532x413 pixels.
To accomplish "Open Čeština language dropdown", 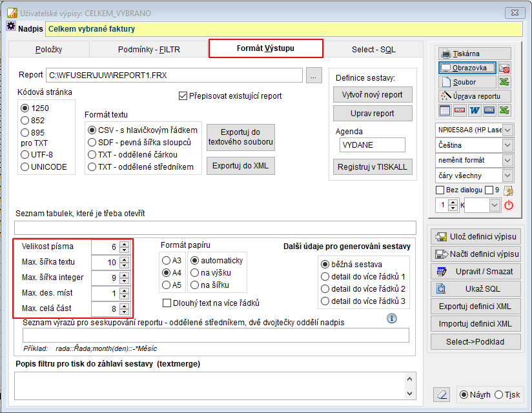I will (507, 145).
